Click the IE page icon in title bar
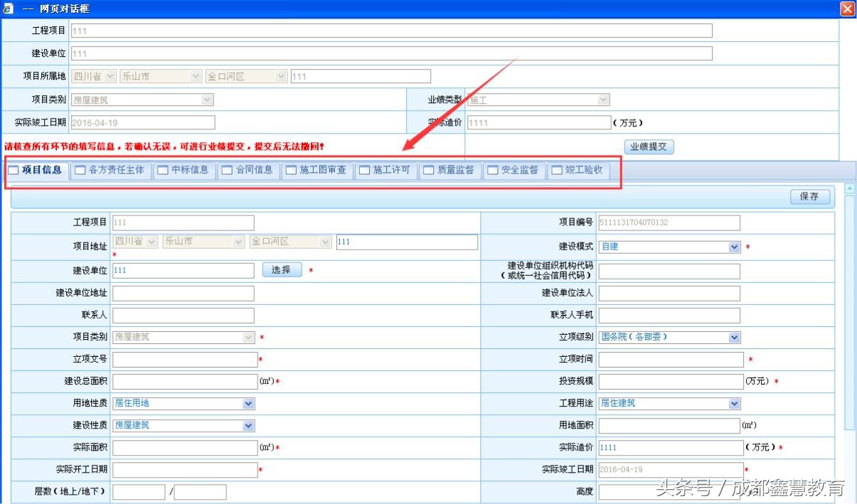857x504 pixels. (x=8, y=9)
